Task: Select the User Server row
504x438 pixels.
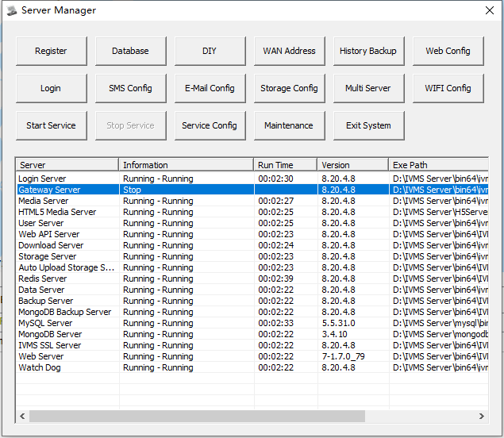Action: click(252, 223)
